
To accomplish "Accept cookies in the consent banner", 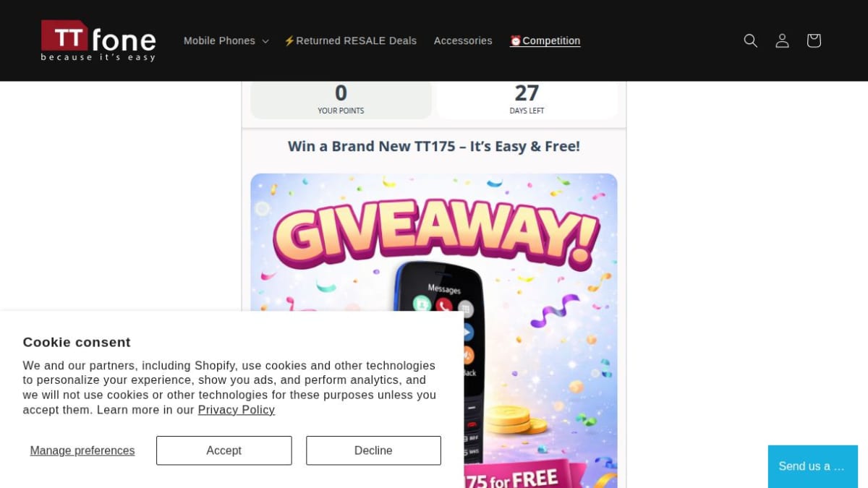I will click(x=224, y=450).
